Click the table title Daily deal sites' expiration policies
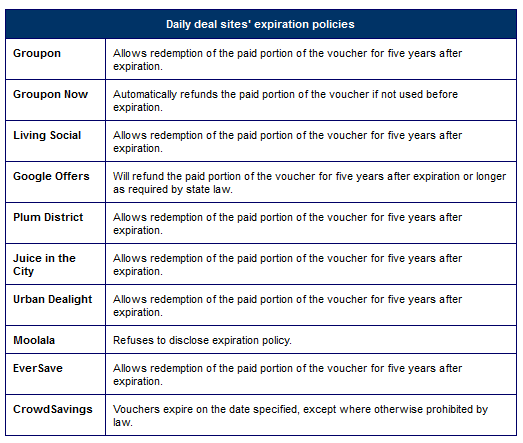This screenshot has height=443, width=523. click(260, 24)
